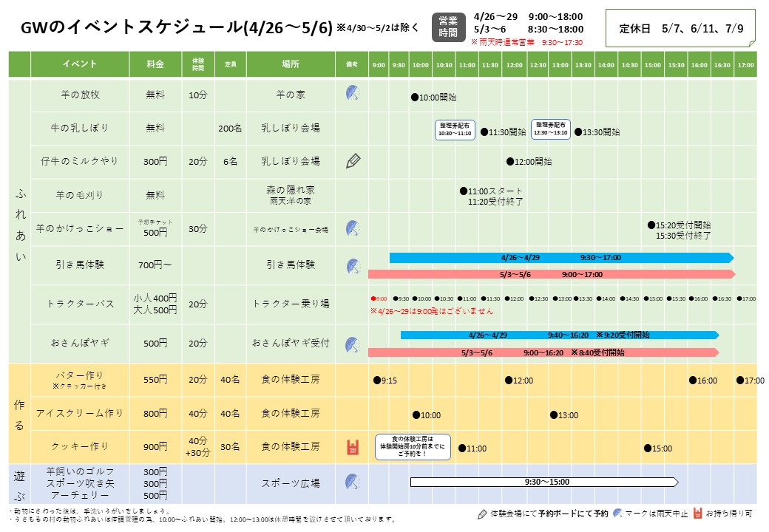Click the umbrella icon in the 引き馬体験 row

[x=352, y=265]
